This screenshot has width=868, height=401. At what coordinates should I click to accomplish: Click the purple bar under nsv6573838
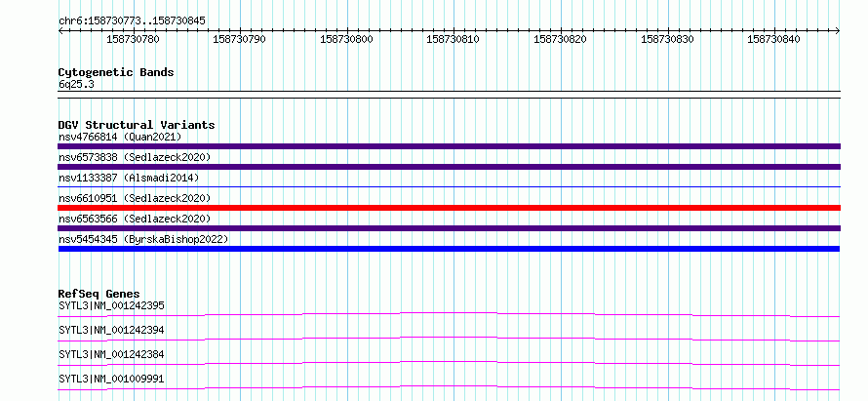[449, 167]
